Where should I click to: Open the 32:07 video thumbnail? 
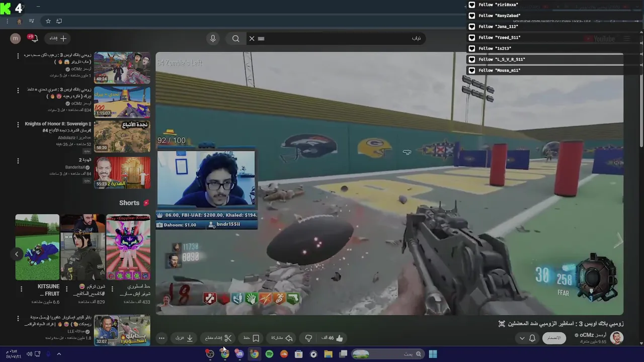[122, 330]
